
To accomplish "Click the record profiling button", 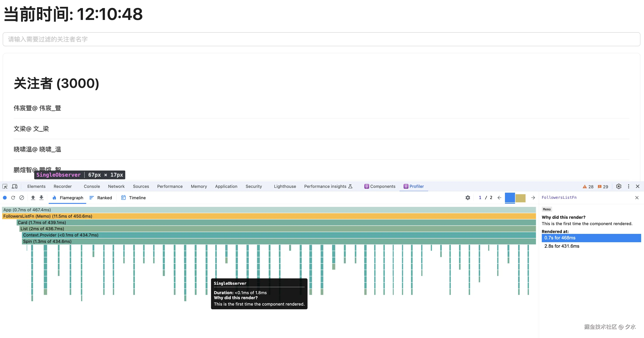I will coord(5,197).
